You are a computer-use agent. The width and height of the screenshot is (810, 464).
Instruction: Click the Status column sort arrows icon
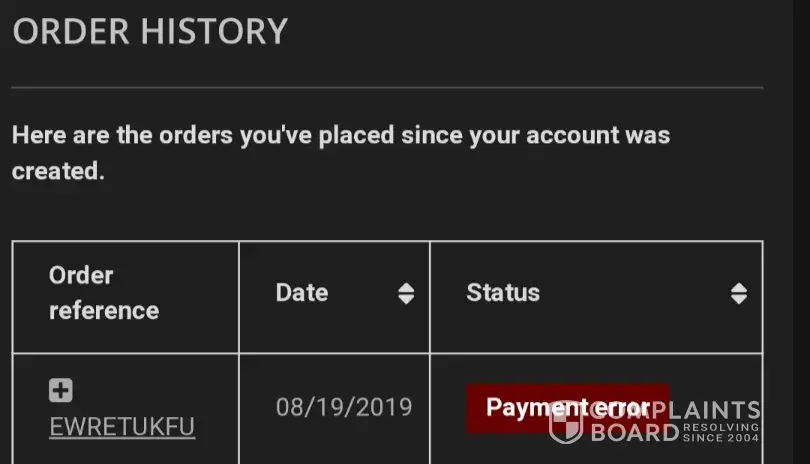738,293
